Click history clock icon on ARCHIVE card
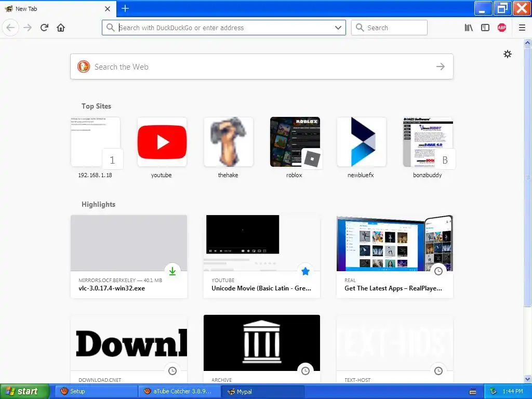Image resolution: width=532 pixels, height=399 pixels. [x=305, y=371]
